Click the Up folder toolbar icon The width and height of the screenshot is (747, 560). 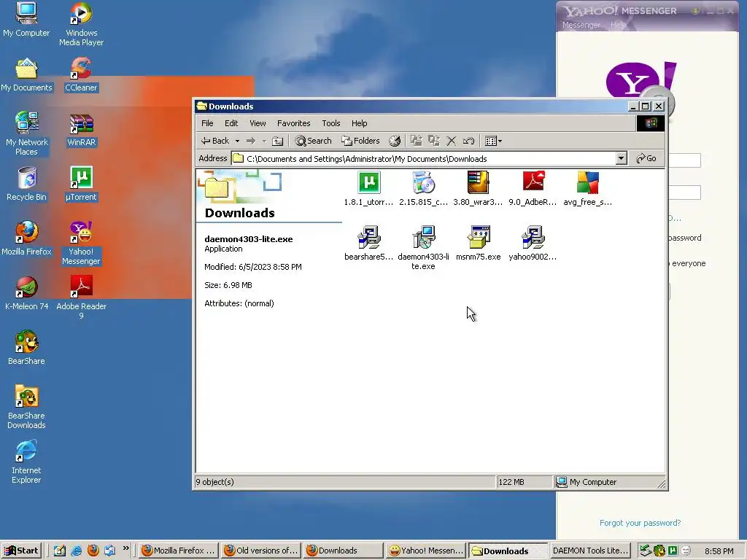click(x=278, y=141)
